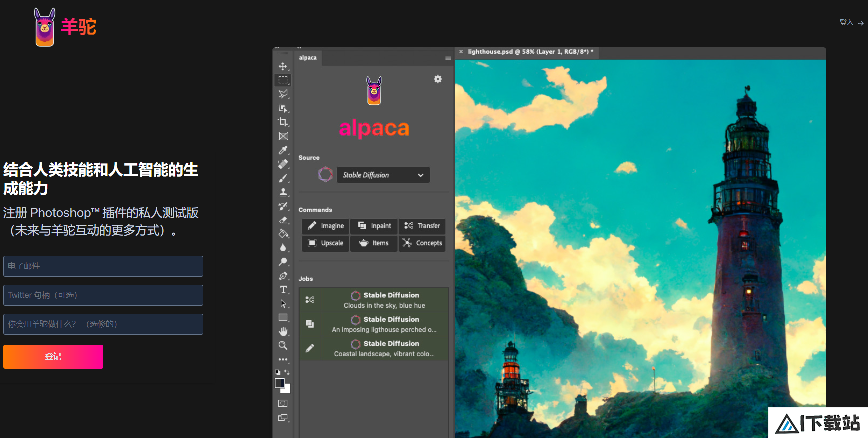
Task: Select the Eyedropper tool
Action: click(283, 150)
